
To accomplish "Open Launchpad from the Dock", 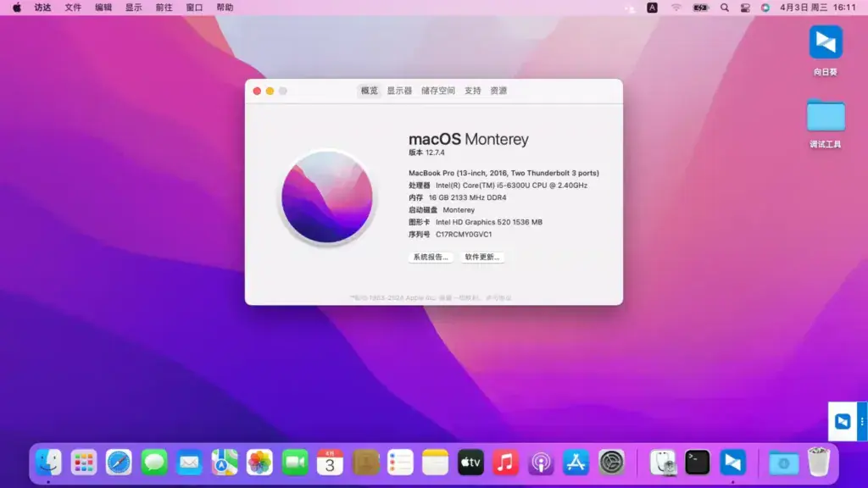I will point(84,462).
